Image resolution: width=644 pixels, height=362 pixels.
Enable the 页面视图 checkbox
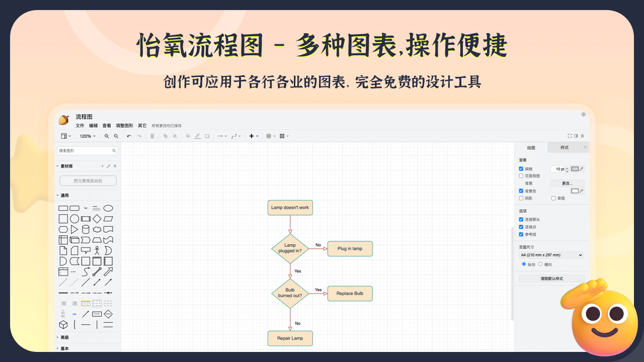pos(521,175)
